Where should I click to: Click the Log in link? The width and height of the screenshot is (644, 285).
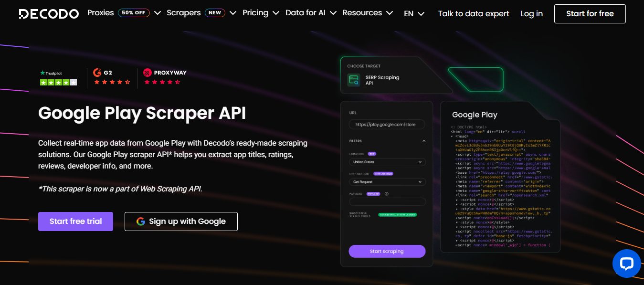click(x=531, y=14)
